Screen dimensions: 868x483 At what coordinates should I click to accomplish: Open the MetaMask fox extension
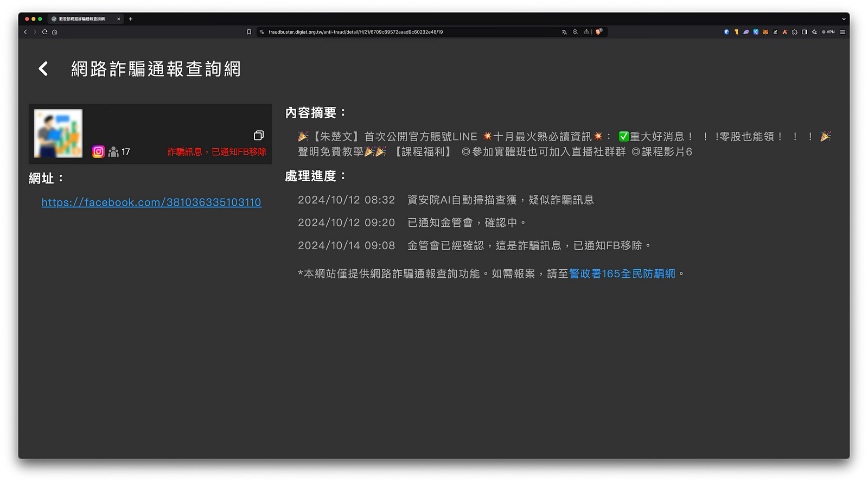click(x=765, y=32)
